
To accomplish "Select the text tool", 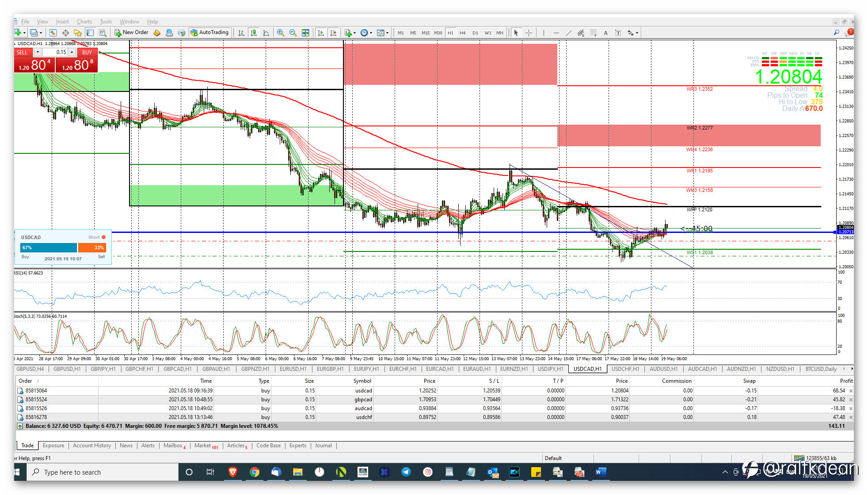I will tap(605, 33).
